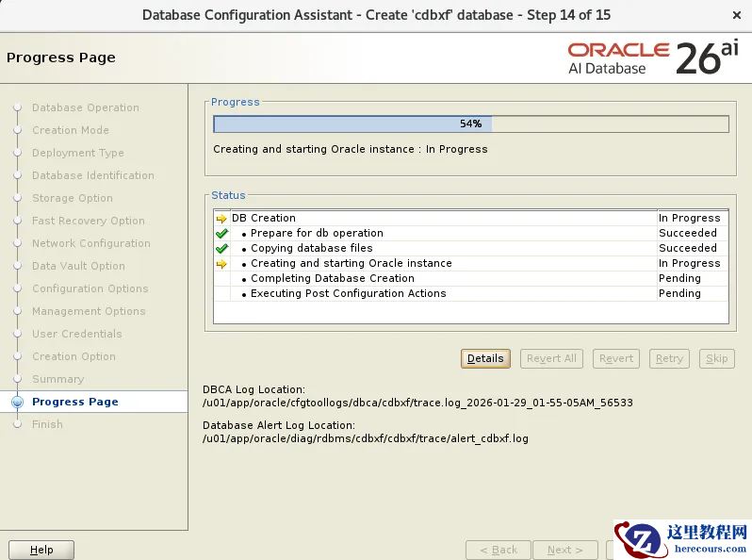Click In Progress status of Creating Oracle instance
The width and height of the screenshot is (752, 560).
coord(689,263)
